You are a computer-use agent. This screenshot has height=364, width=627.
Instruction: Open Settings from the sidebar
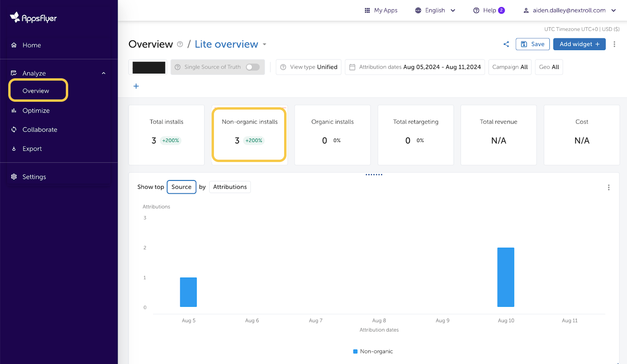click(34, 177)
